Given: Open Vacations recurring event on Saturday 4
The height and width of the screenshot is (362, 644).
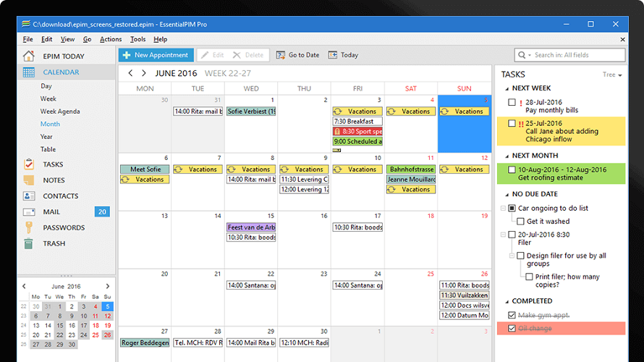Looking at the screenshot, I should [x=411, y=111].
